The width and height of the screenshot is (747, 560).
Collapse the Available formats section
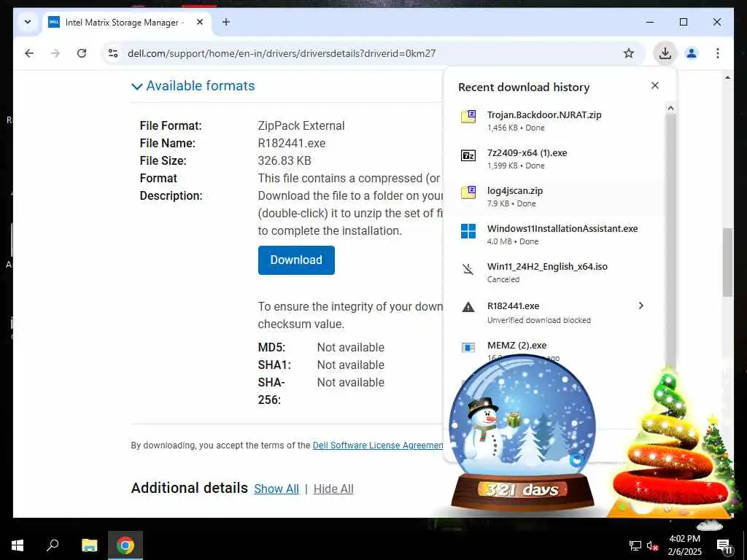193,86
